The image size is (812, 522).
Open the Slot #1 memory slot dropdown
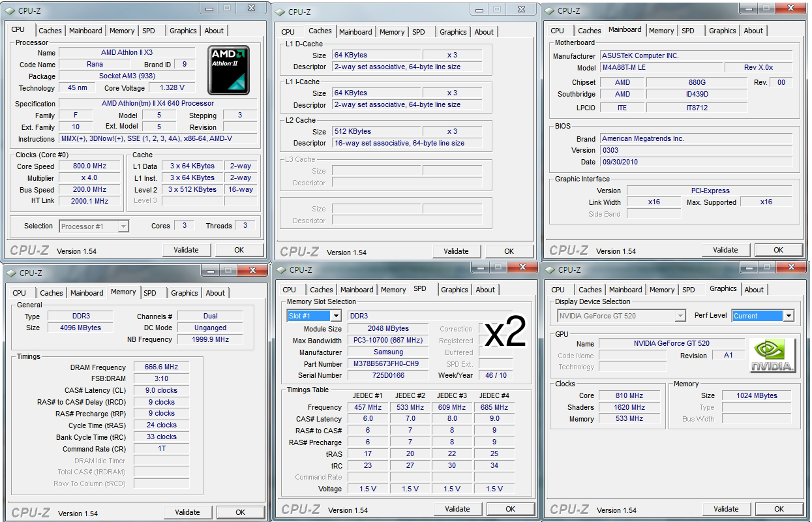(x=335, y=316)
